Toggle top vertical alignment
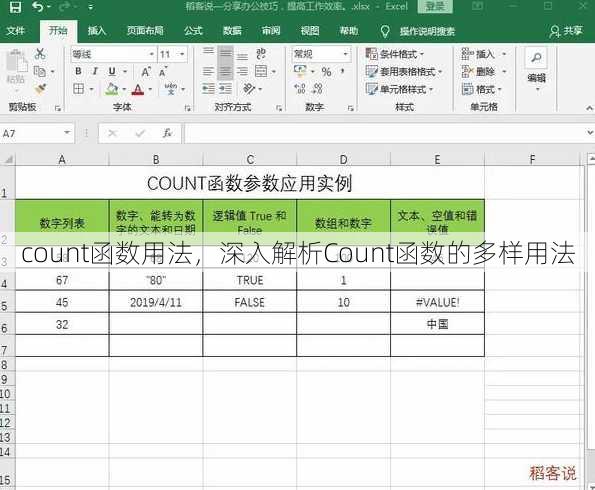This screenshot has width=595, height=490. point(208,51)
